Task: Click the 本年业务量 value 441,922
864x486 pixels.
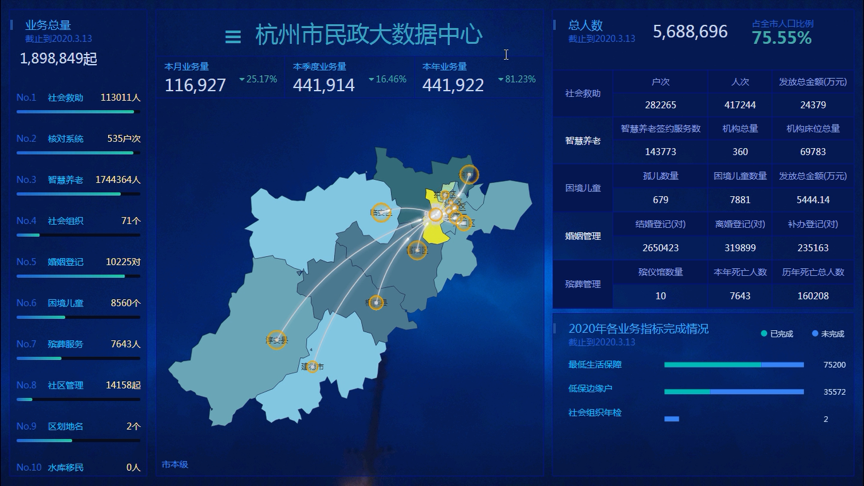Action: tap(453, 85)
